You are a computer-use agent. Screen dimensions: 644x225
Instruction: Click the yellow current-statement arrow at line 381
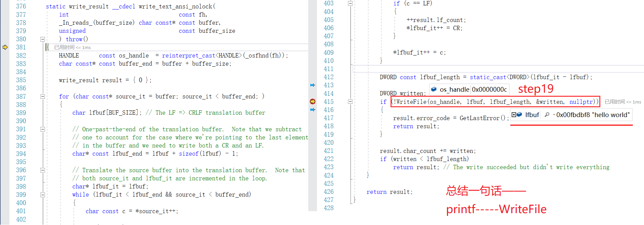(x=5, y=47)
